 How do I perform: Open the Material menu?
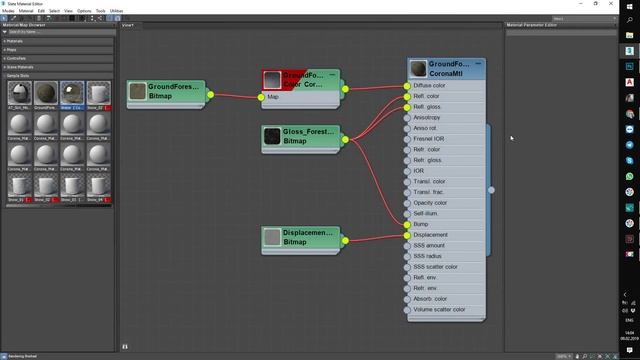click(26, 11)
